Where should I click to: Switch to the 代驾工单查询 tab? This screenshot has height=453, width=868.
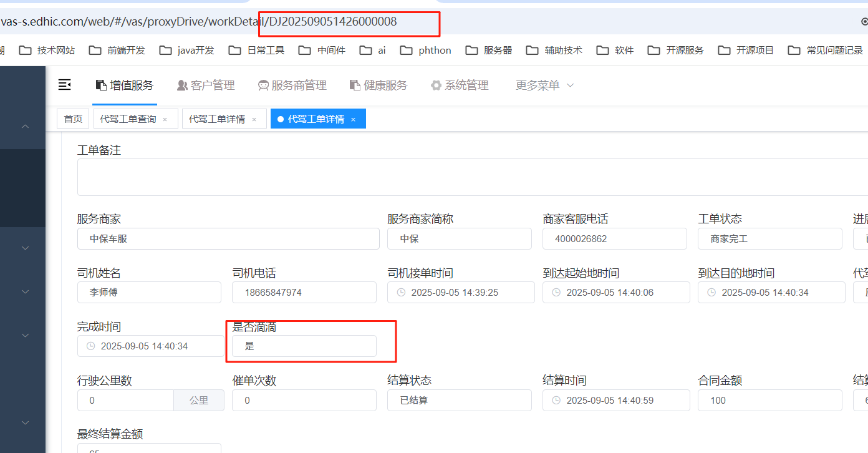click(128, 119)
